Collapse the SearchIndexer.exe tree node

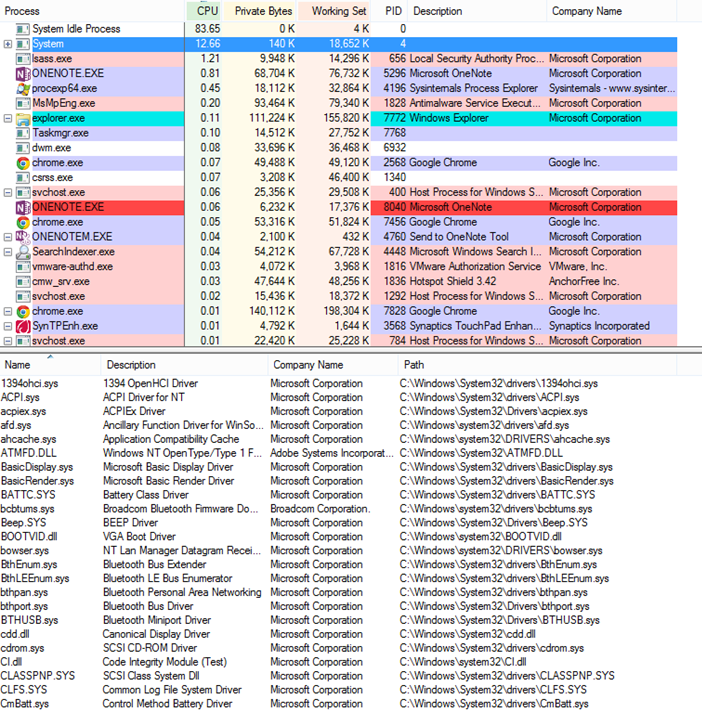click(7, 252)
